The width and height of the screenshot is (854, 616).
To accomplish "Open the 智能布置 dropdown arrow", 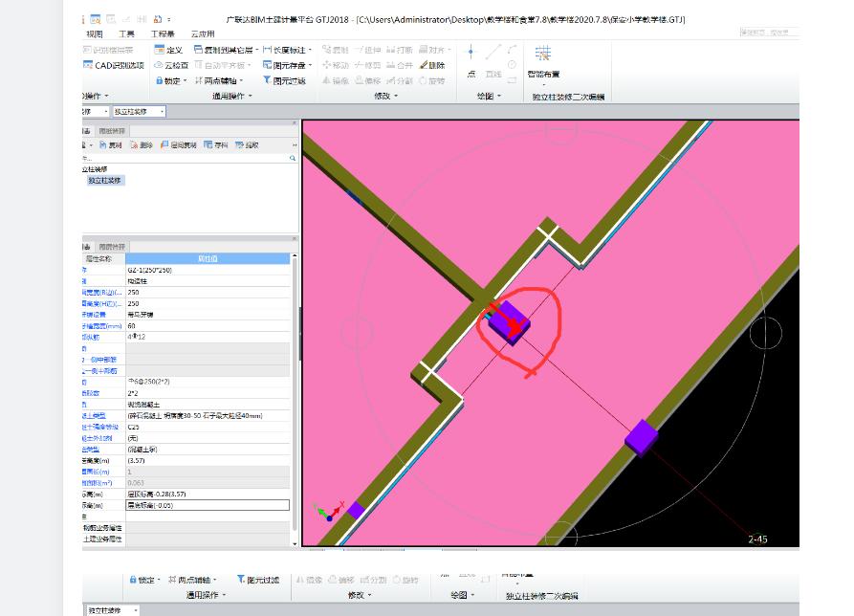I will coord(543,84).
